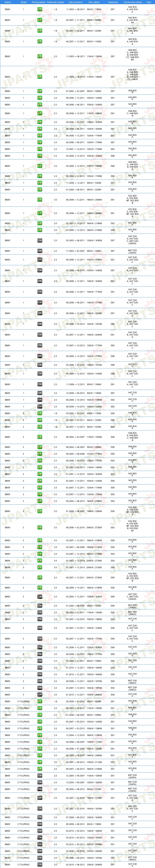The image size is (155, 868).
Task: Select date cell 03.2007 -> 06.2008 in E90 row
Action: 75,547
